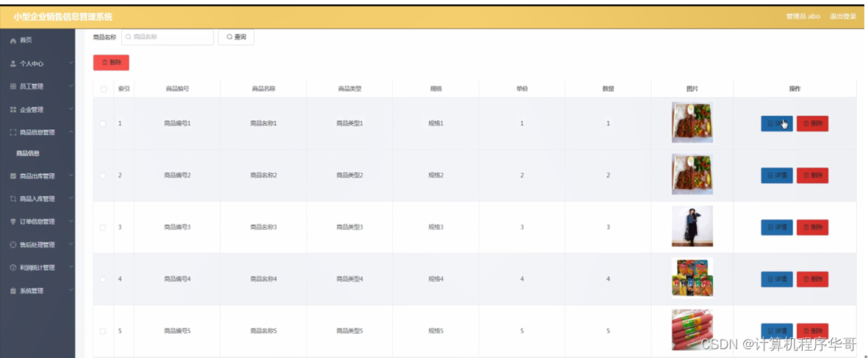
Task: Click the icon beside 订单信息管理
Action: (x=13, y=222)
